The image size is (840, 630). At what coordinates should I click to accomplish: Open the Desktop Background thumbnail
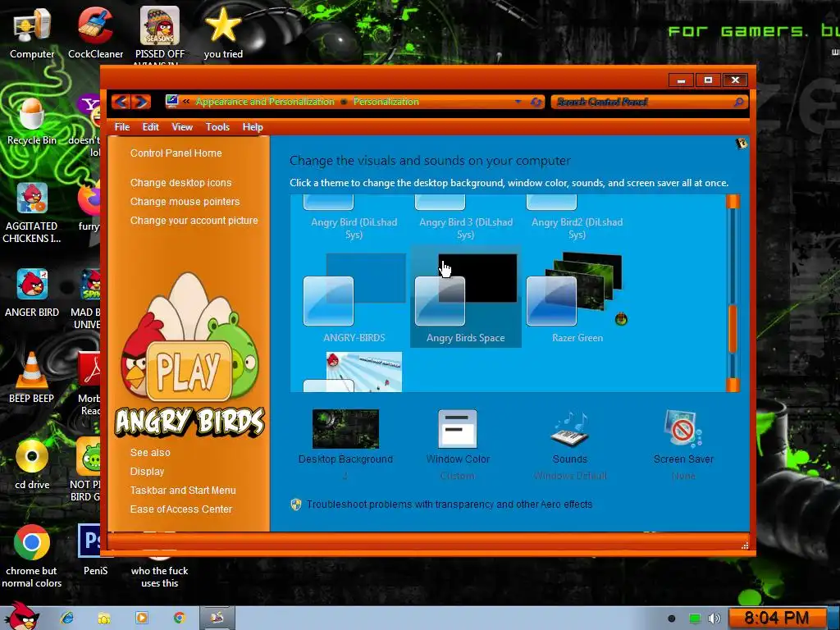point(345,429)
